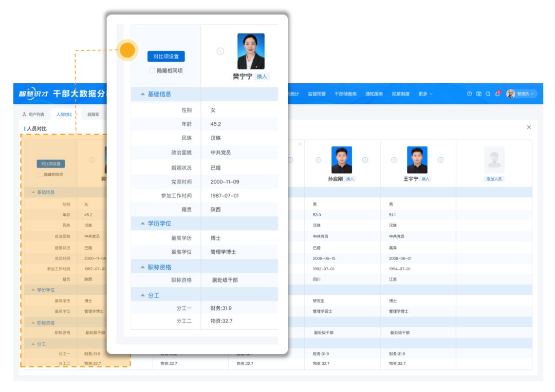Expand the 管理员 account menu
This screenshot has width=555, height=392.
tap(522, 94)
